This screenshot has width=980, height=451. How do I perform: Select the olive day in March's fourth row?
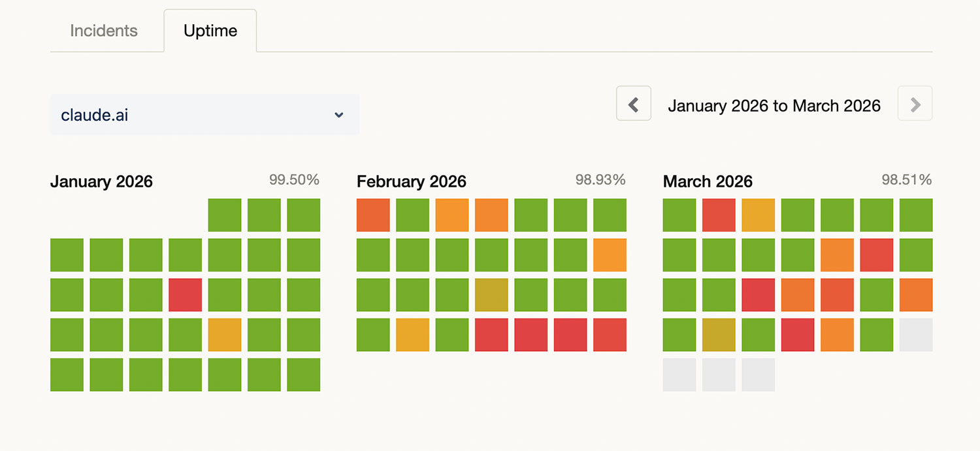pos(719,335)
